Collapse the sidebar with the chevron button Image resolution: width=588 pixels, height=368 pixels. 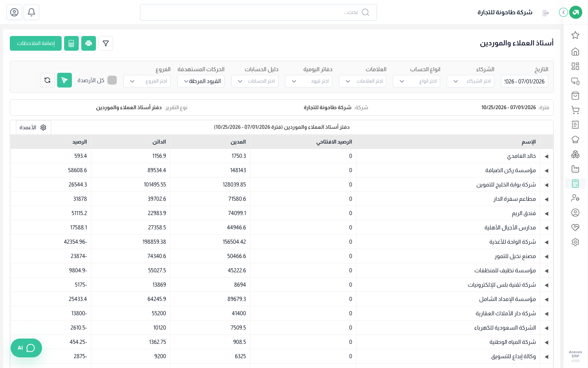(x=563, y=12)
